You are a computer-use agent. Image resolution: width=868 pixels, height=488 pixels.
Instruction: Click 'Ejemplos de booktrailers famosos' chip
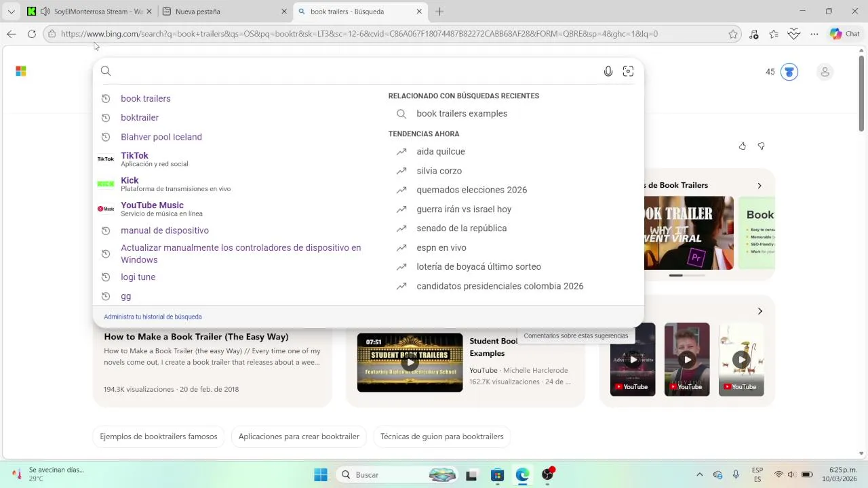[159, 436]
